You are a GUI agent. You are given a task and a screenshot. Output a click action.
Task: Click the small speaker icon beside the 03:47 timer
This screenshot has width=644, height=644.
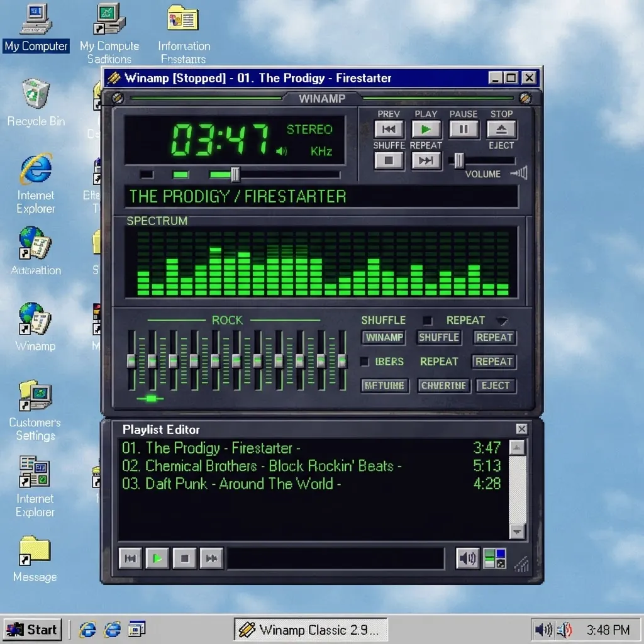click(281, 152)
